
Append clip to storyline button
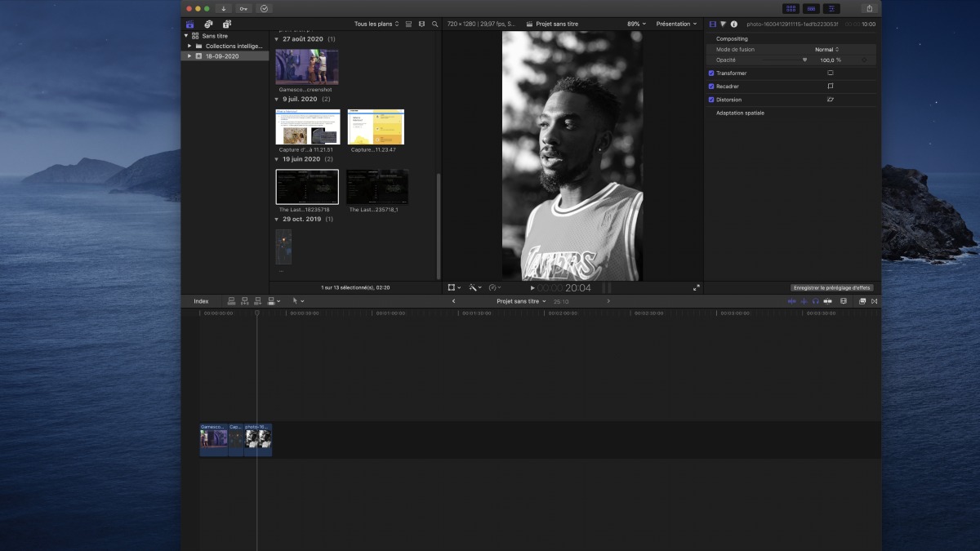point(257,301)
